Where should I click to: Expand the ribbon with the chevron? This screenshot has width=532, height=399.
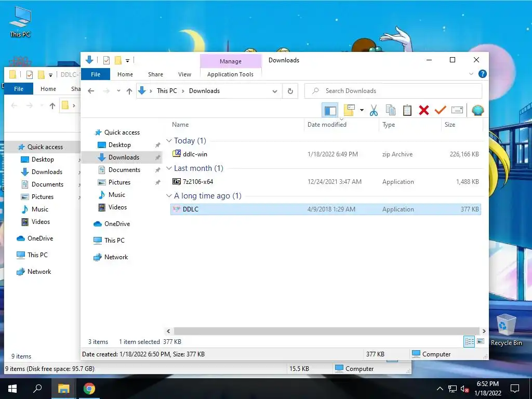point(471,74)
